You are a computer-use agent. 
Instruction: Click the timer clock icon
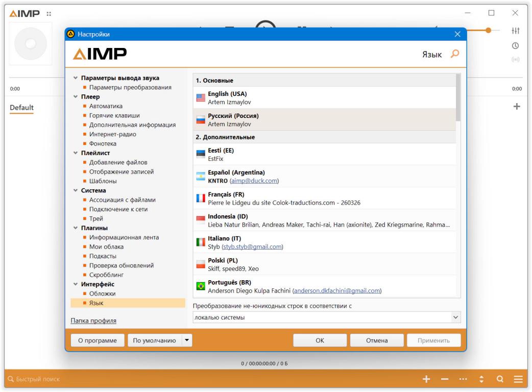point(516,45)
